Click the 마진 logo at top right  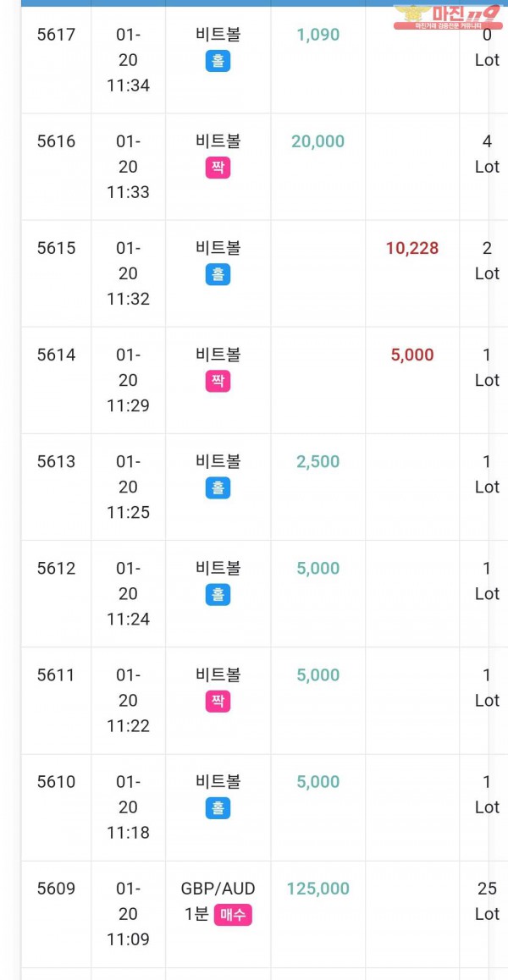[449, 16]
